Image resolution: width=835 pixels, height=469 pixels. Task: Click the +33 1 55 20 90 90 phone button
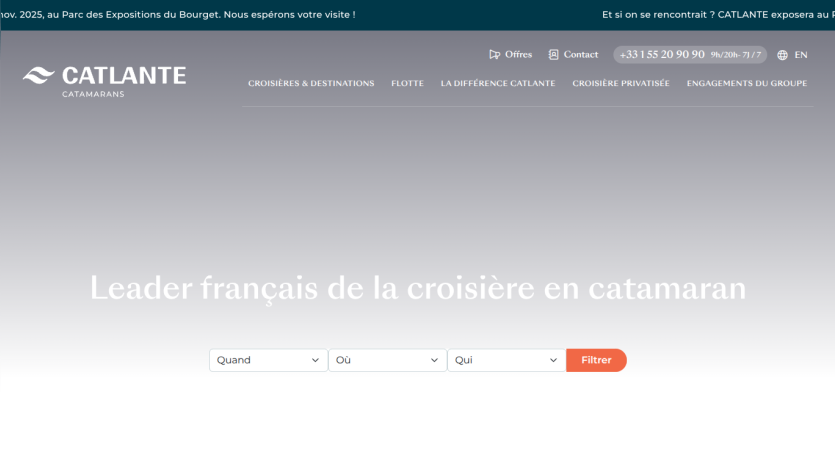(690, 55)
